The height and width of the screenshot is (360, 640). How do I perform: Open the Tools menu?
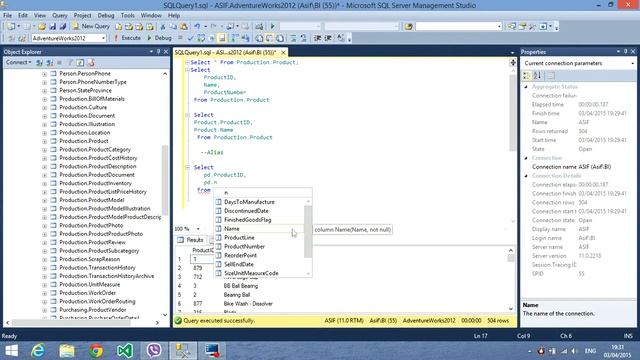pos(127,15)
